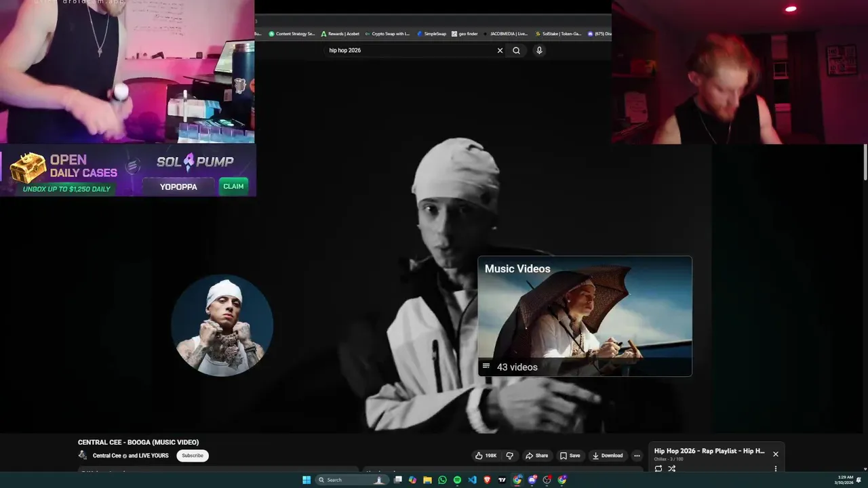Open the playlist panel three-dot options menu
868x488 pixels.
pos(776,468)
